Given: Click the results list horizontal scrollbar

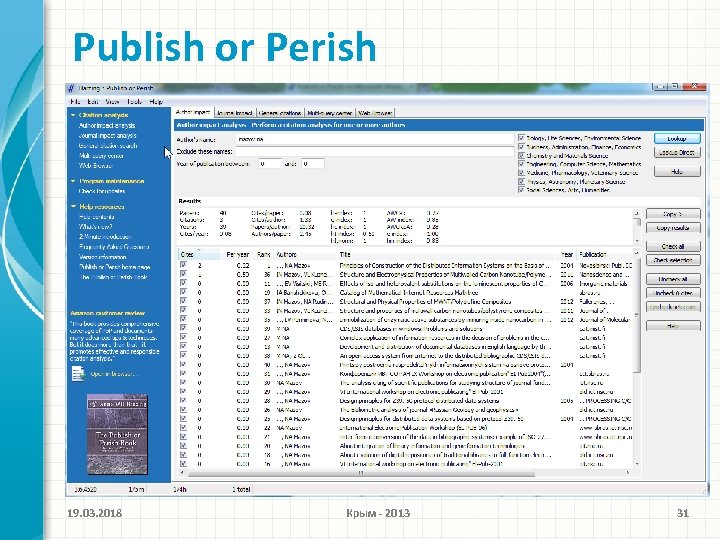Looking at the screenshot, I should tap(405, 472).
